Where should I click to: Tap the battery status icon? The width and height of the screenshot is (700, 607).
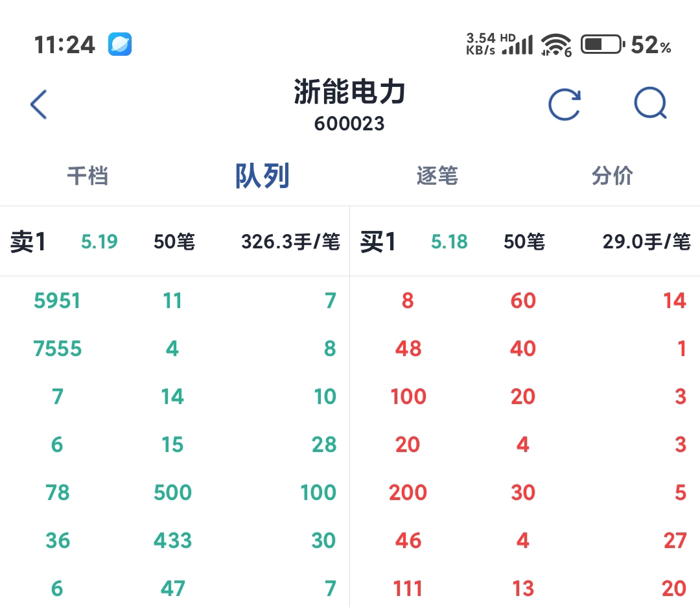(x=603, y=44)
